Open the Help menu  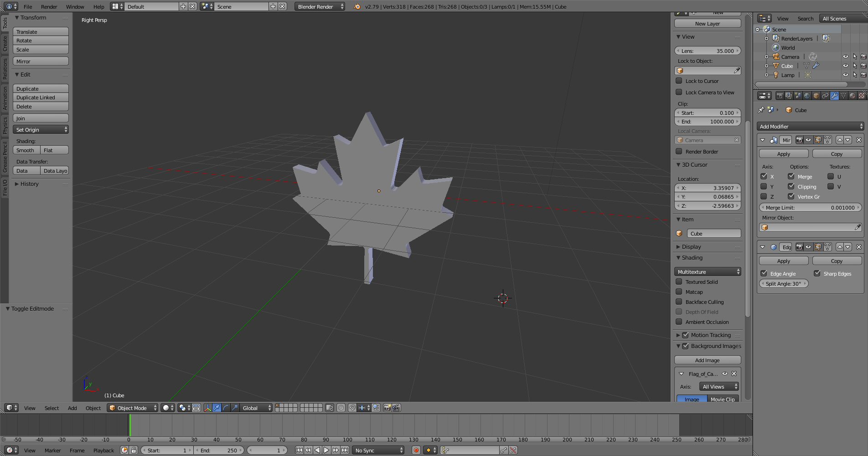[98, 6]
